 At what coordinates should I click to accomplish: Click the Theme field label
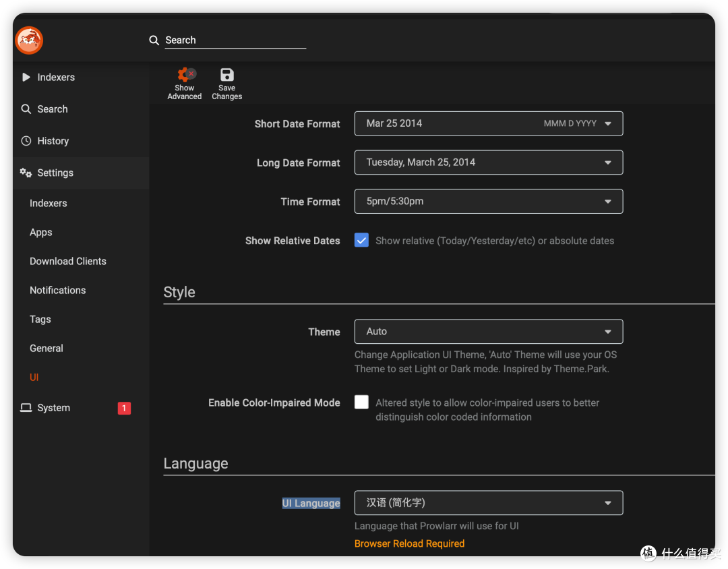pos(324,332)
